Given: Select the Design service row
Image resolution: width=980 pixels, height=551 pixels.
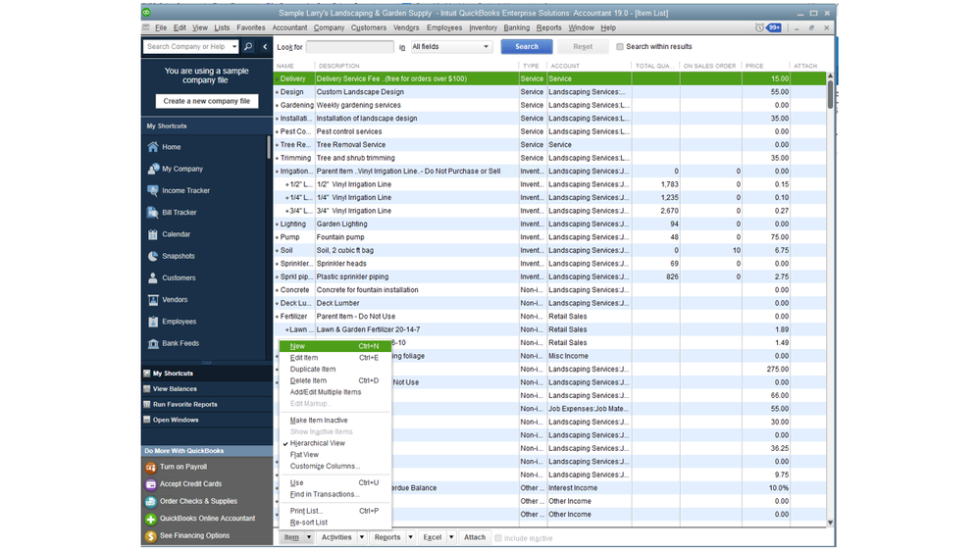Looking at the screenshot, I should tap(550, 92).
